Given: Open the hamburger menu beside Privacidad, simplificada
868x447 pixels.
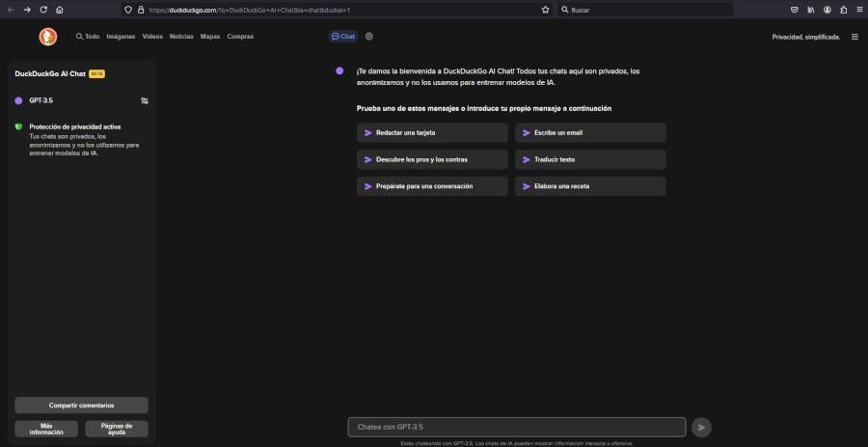Looking at the screenshot, I should [x=854, y=37].
